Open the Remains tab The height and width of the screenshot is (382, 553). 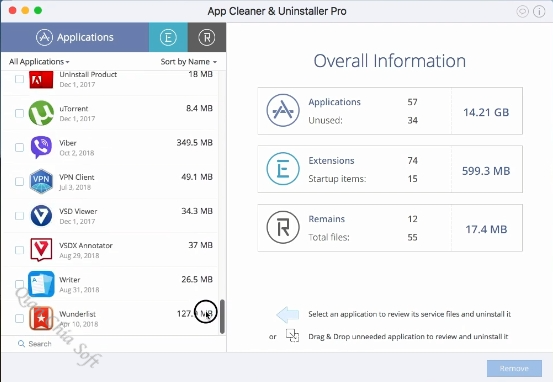coord(207,37)
